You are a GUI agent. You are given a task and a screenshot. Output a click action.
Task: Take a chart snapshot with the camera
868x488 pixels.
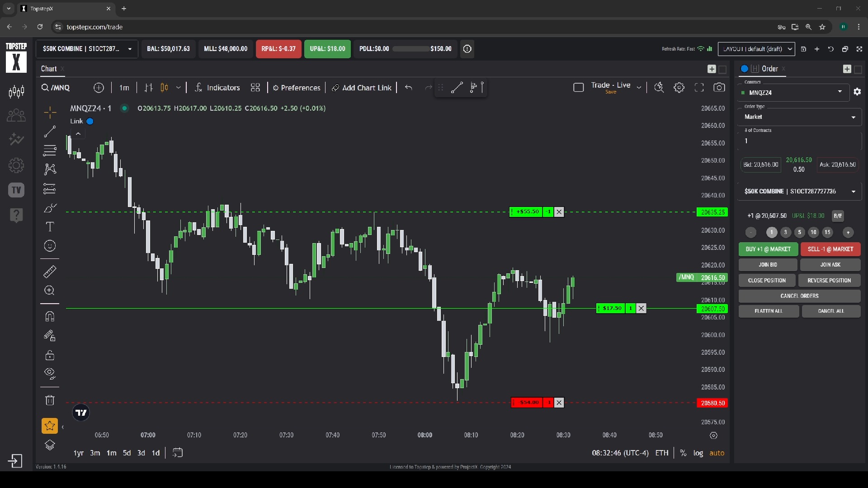[x=719, y=88]
